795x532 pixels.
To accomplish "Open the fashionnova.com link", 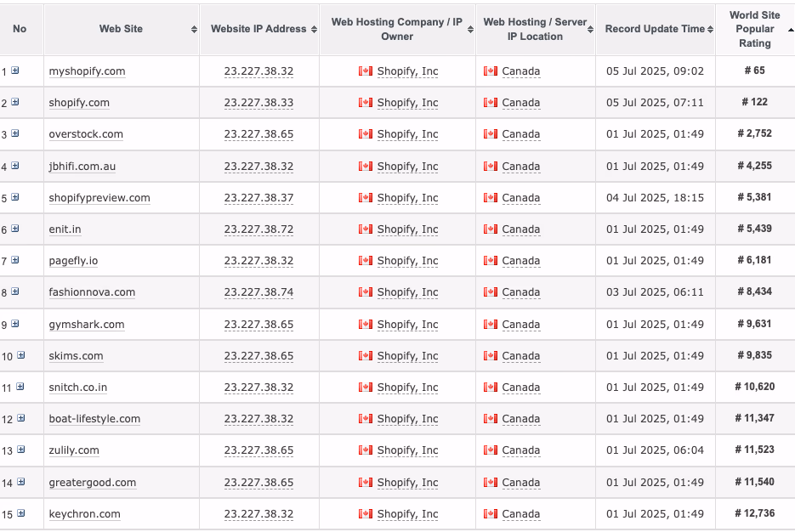I will pos(92,292).
